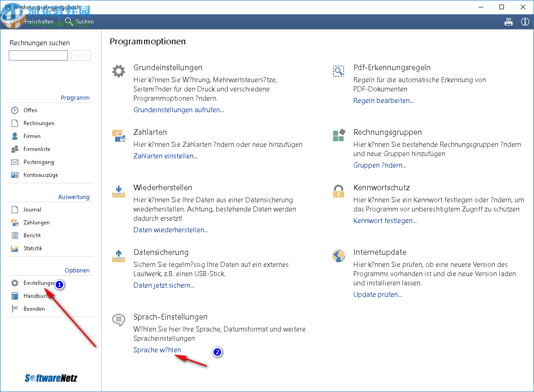
Task: Click the Internetupdate globe icon
Action: coord(339,255)
